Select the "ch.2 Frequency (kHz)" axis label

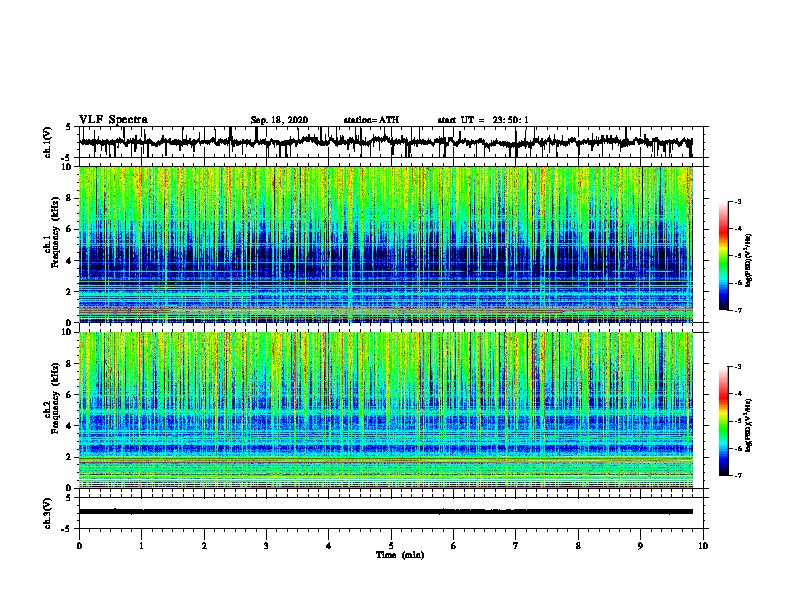(51, 398)
